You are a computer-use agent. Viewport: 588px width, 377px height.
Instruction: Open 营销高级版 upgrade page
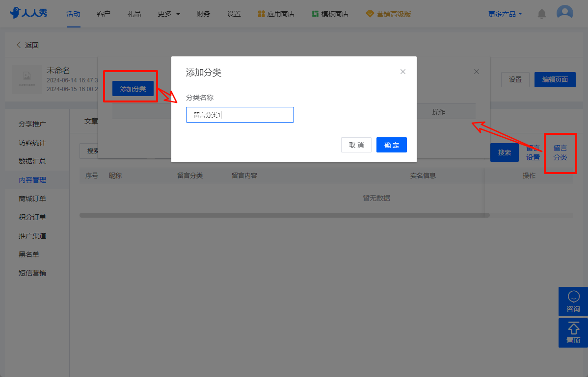pos(389,14)
